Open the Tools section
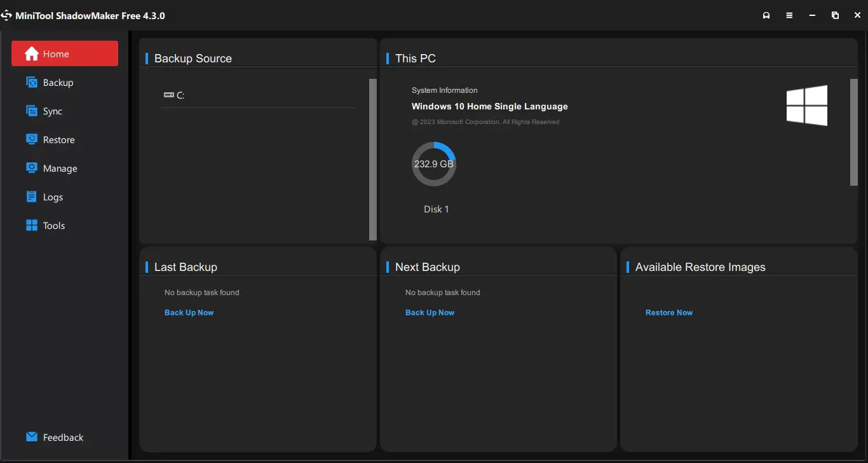 [54, 225]
